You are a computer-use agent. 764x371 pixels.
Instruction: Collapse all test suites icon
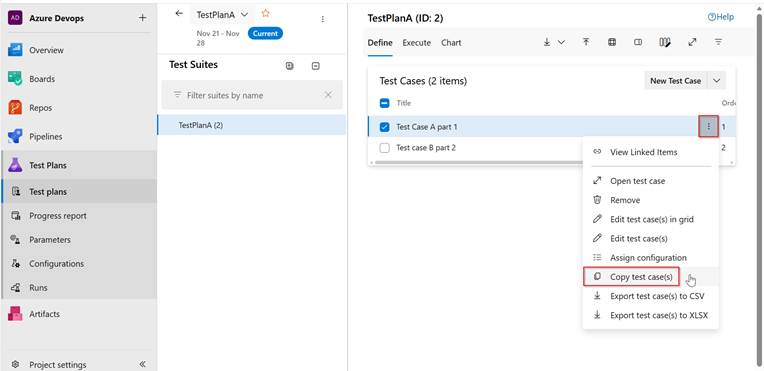(316, 66)
